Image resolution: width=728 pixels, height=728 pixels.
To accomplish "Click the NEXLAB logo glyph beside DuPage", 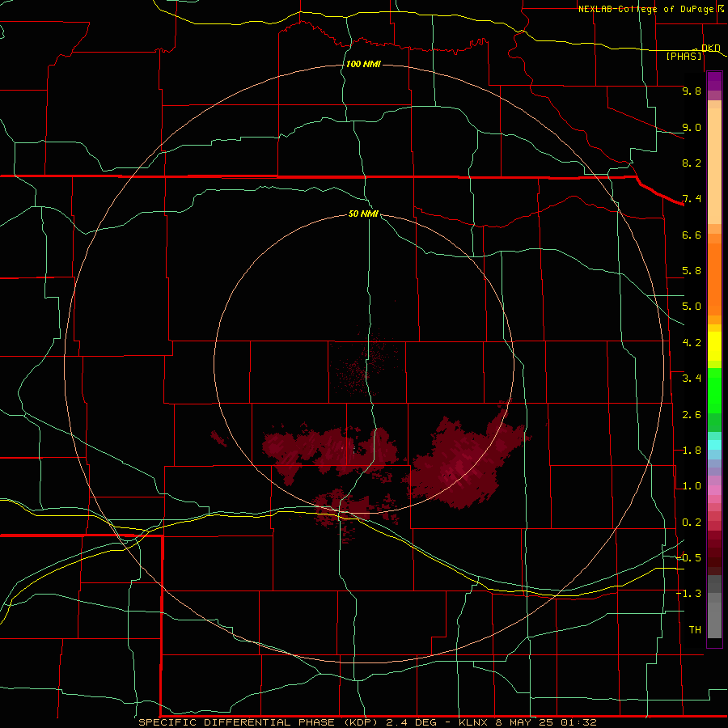I will [721, 8].
